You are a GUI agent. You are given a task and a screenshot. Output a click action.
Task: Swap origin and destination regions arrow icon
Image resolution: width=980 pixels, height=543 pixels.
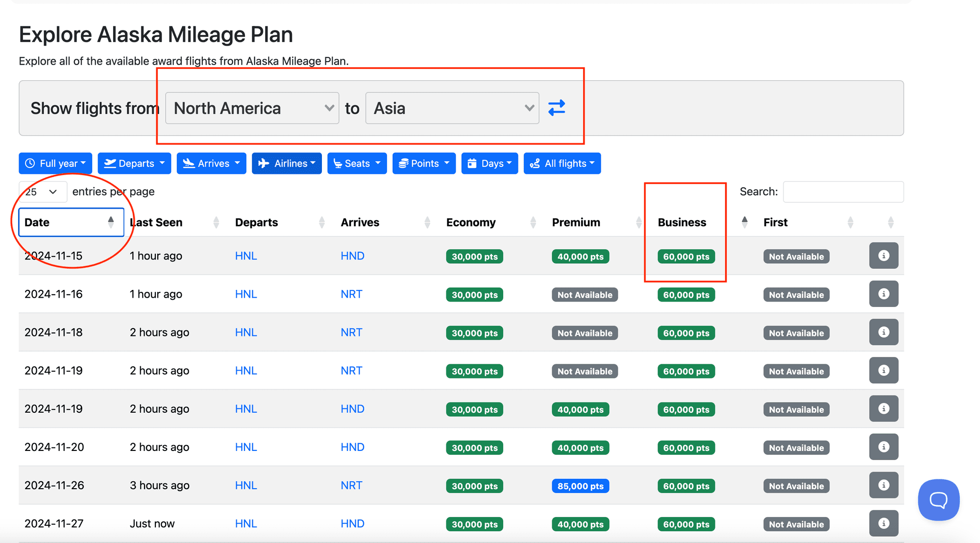click(x=557, y=108)
